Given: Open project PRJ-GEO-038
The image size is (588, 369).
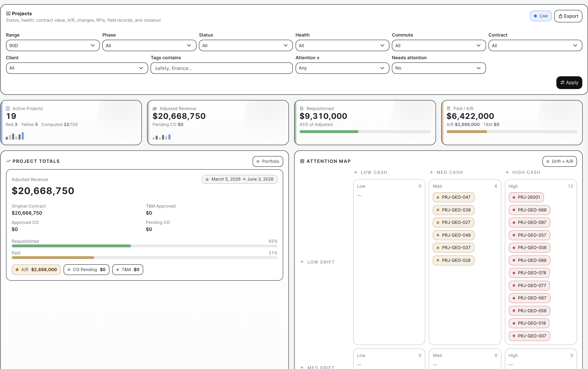Looking at the screenshot, I should point(454,210).
